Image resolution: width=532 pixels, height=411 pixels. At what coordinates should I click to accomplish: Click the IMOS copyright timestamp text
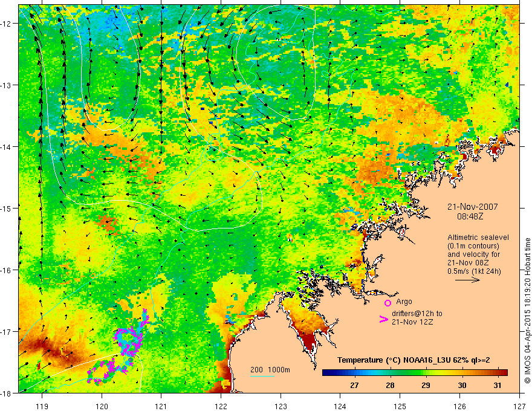tap(527, 311)
